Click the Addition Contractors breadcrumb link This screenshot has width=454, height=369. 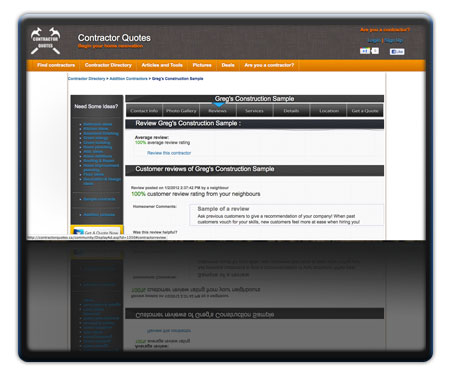[x=128, y=79]
